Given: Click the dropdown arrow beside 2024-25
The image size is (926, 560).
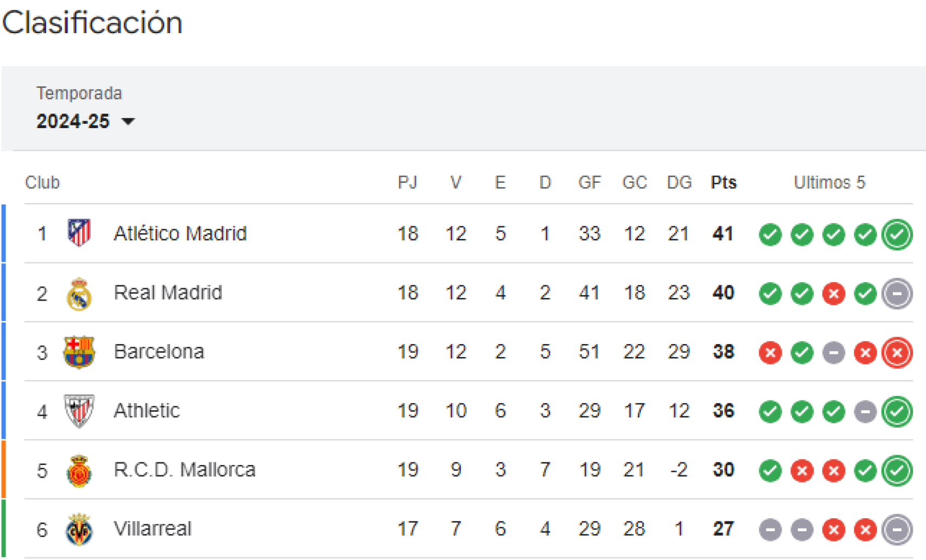Looking at the screenshot, I should point(129,122).
